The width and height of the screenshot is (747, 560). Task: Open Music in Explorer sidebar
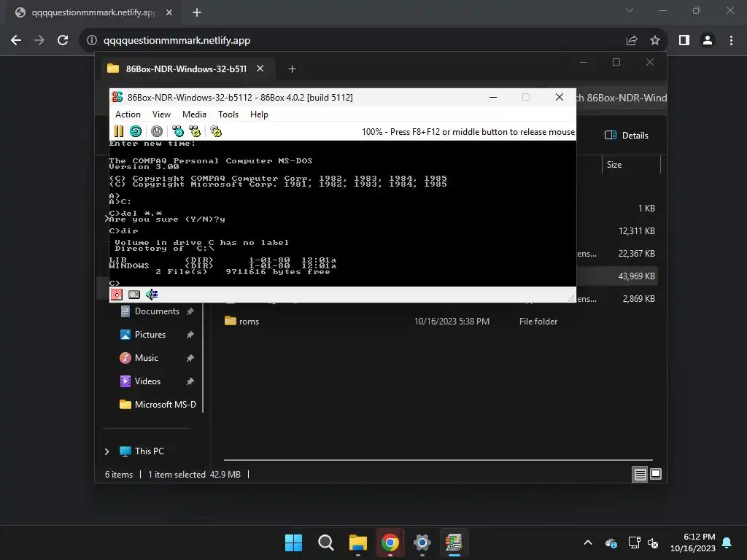[146, 358]
